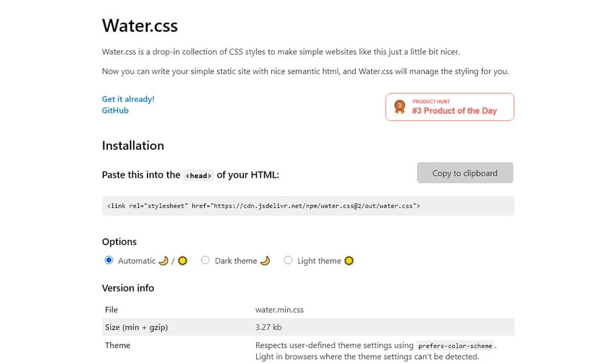Image resolution: width=607 pixels, height=364 pixels.
Task: Click the water.min.css file name
Action: 281,309
